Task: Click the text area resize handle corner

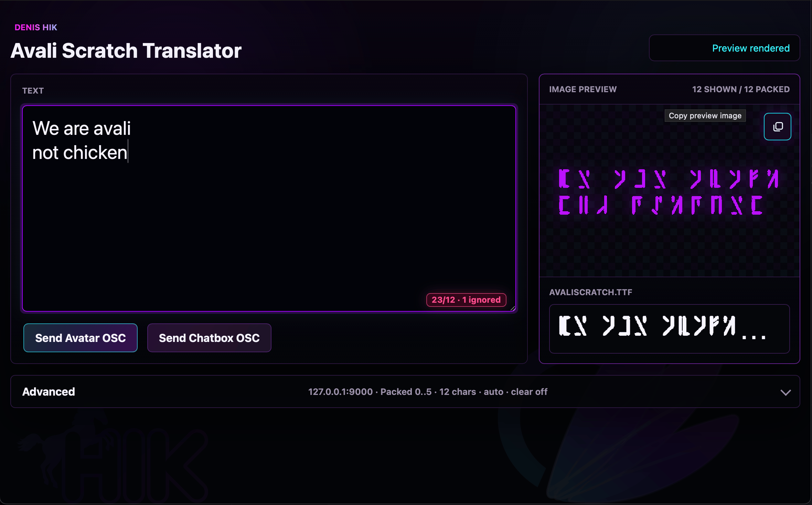Action: coord(512,308)
